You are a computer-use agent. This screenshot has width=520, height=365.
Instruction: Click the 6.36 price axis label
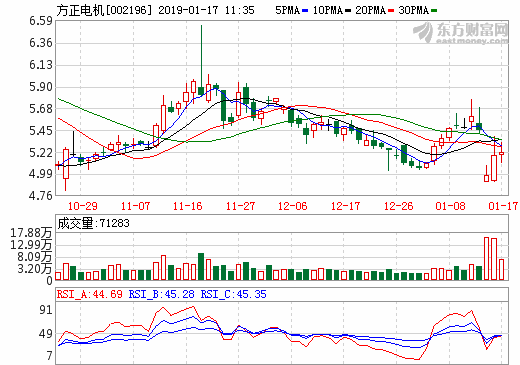coord(41,43)
